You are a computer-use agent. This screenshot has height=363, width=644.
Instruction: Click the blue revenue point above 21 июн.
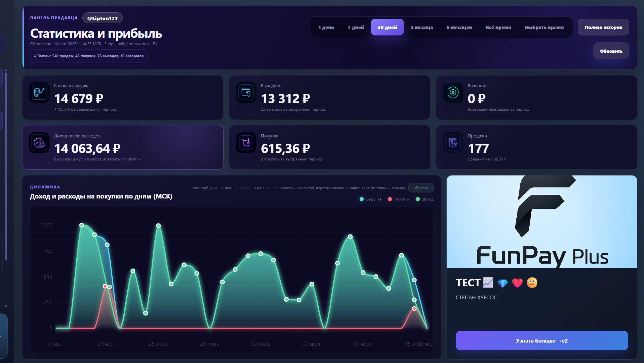(107, 245)
